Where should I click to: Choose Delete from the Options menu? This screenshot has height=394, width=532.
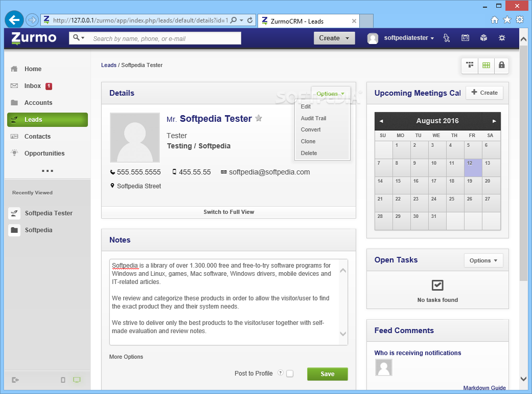[309, 153]
